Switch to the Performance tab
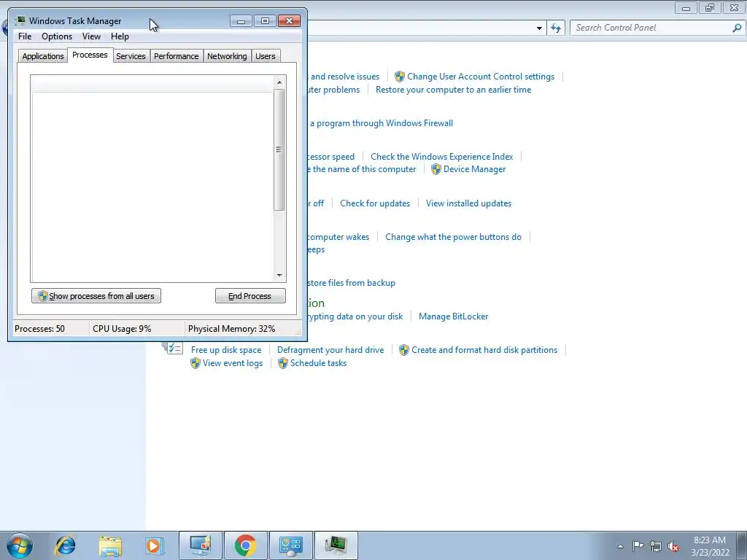 [x=177, y=56]
